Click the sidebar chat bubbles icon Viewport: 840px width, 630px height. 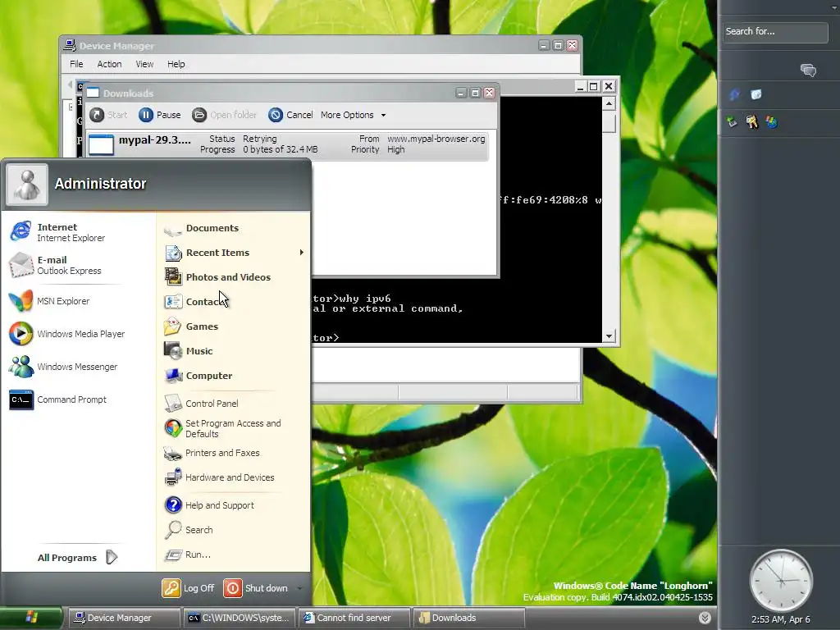808,70
